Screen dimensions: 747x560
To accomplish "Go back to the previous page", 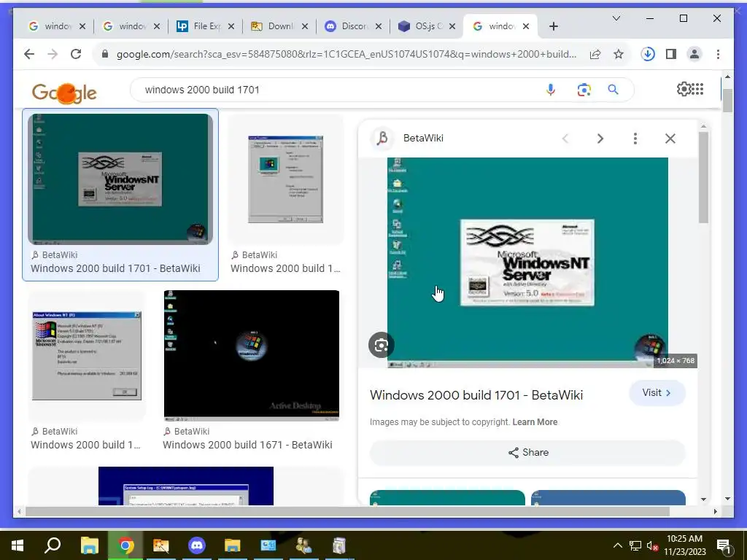I will (29, 54).
